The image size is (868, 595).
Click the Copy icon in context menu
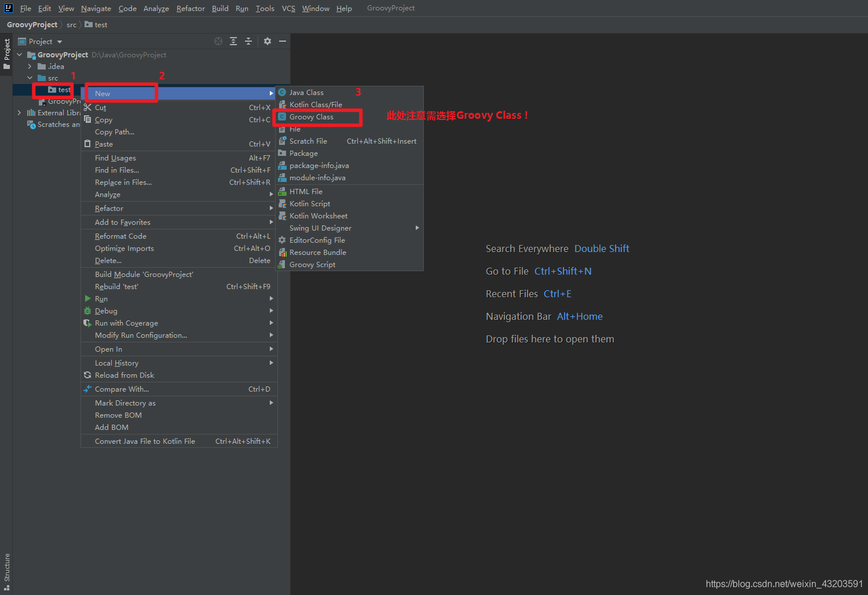point(87,119)
